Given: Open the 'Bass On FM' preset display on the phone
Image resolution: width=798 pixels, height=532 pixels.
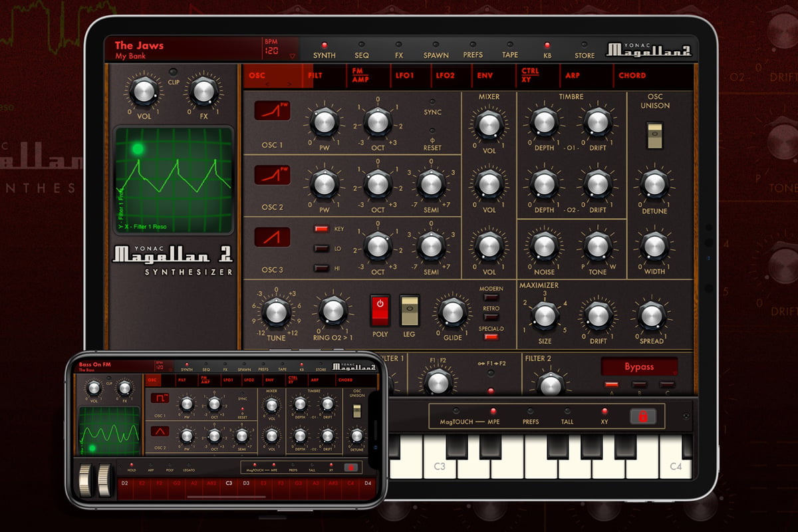Looking at the screenshot, I should (x=116, y=366).
